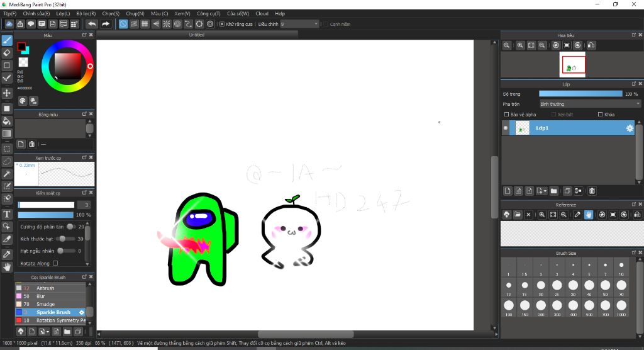Delete the layer with trash icon
The height and width of the screenshot is (350, 644).
(592, 191)
